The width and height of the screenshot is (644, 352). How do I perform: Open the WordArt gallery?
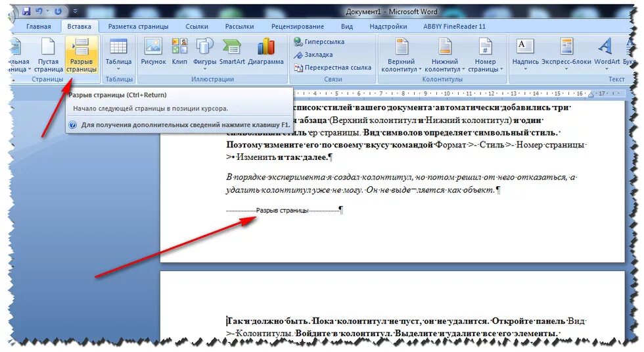[x=607, y=54]
